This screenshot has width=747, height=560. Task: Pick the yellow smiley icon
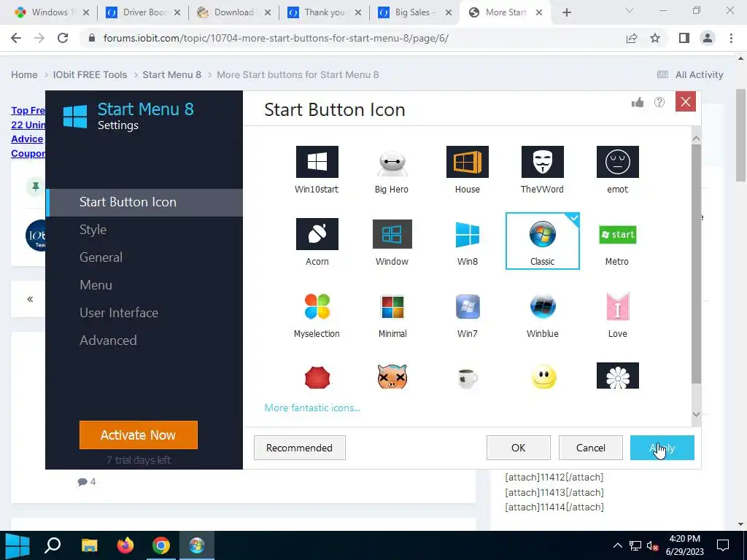[543, 377]
